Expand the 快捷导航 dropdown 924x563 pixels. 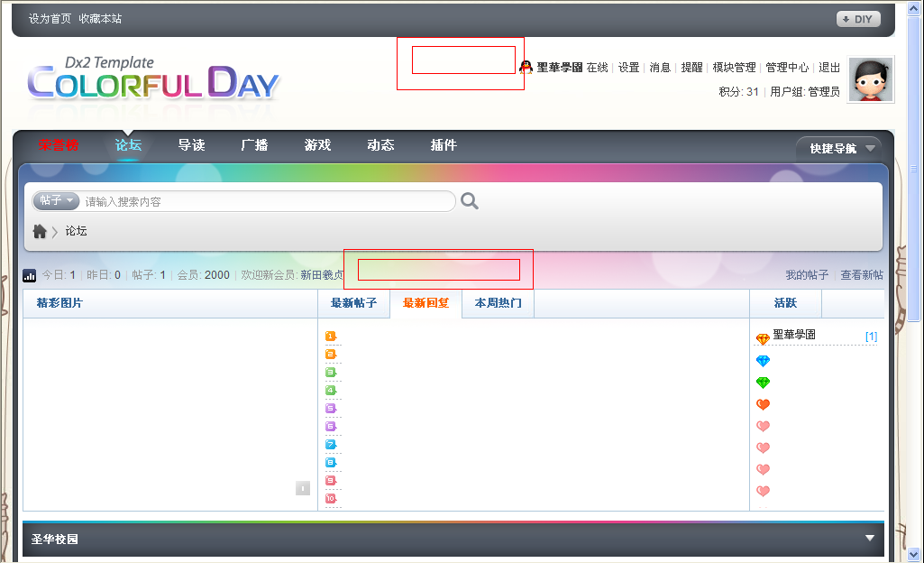coord(837,148)
